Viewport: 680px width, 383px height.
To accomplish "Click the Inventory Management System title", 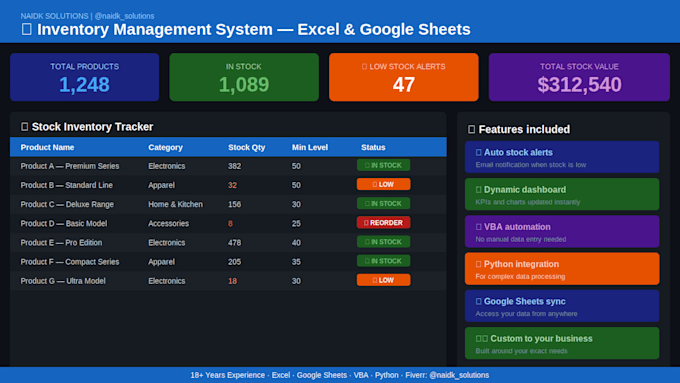I will tap(246, 29).
